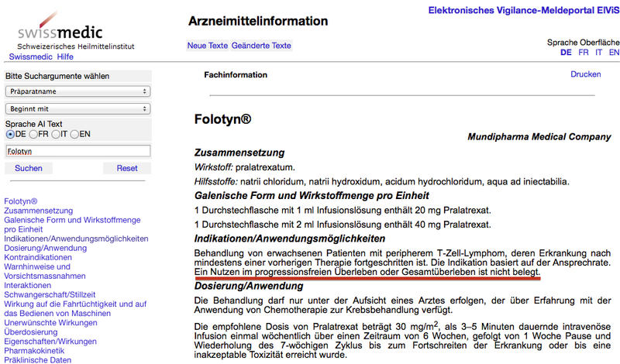The width and height of the screenshot is (620, 364).
Task: Jump to Galenische Form und Wirkstoffmenge link
Action: pos(72,225)
